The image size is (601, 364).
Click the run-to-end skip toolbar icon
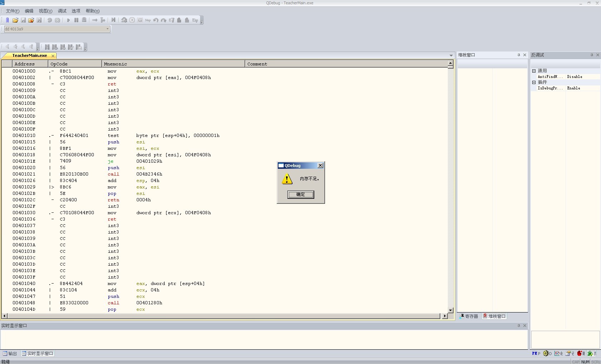(113, 20)
